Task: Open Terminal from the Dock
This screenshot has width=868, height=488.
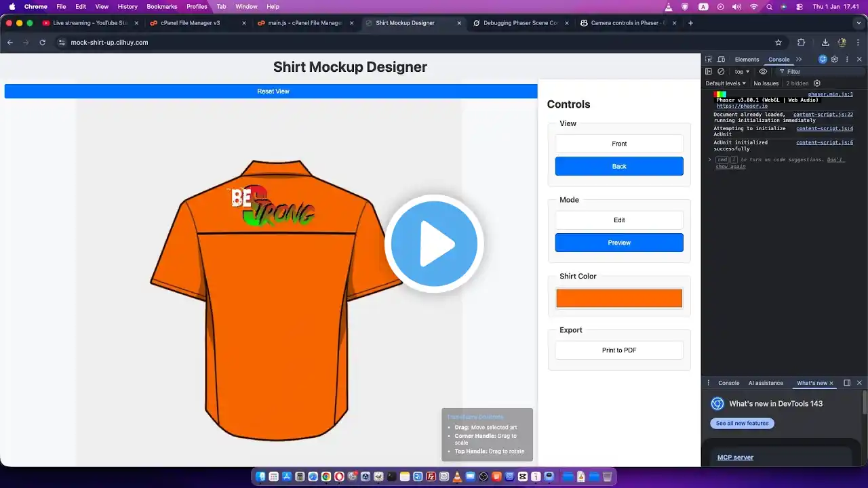Action: tap(392, 476)
